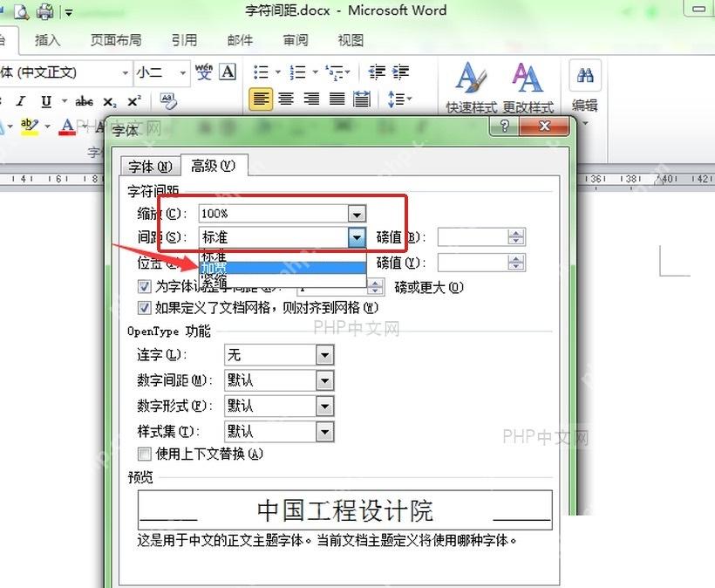
Task: Click the 磅值(Y) spinner arrows
Action: 516,263
